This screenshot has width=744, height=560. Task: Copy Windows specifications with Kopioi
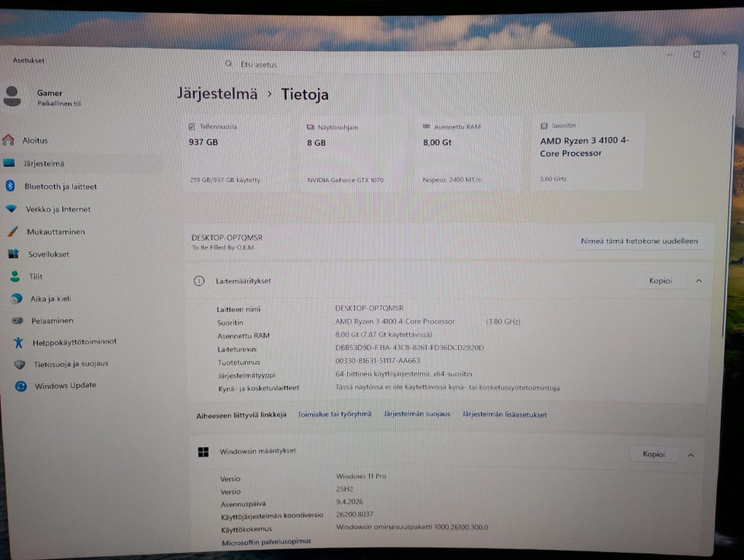pos(653,454)
